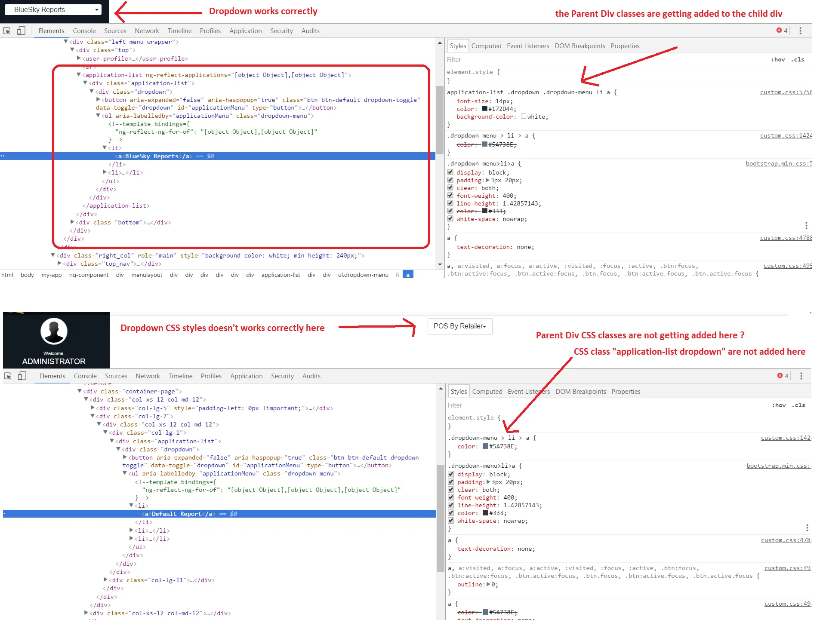826x644 pixels.
Task: Uncheck font-weight: 400 in bottom Styles pane
Action: click(451, 497)
